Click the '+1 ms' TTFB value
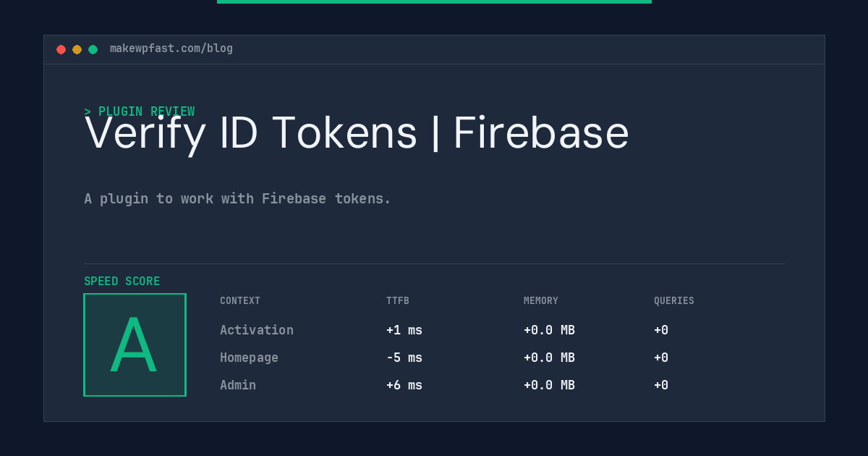The width and height of the screenshot is (868, 456). (x=404, y=330)
